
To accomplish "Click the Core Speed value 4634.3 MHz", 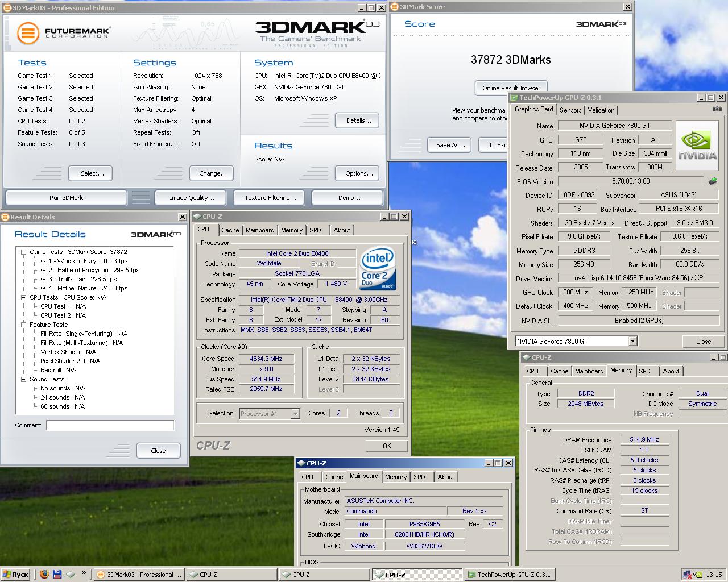I will click(x=266, y=359).
